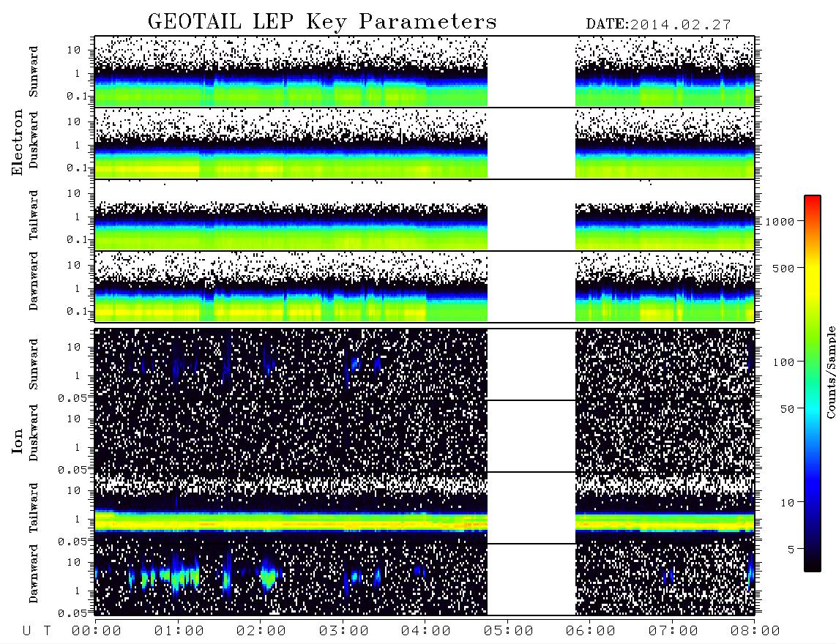
Task: Click the "00:00" time tick label
Action: [x=97, y=631]
